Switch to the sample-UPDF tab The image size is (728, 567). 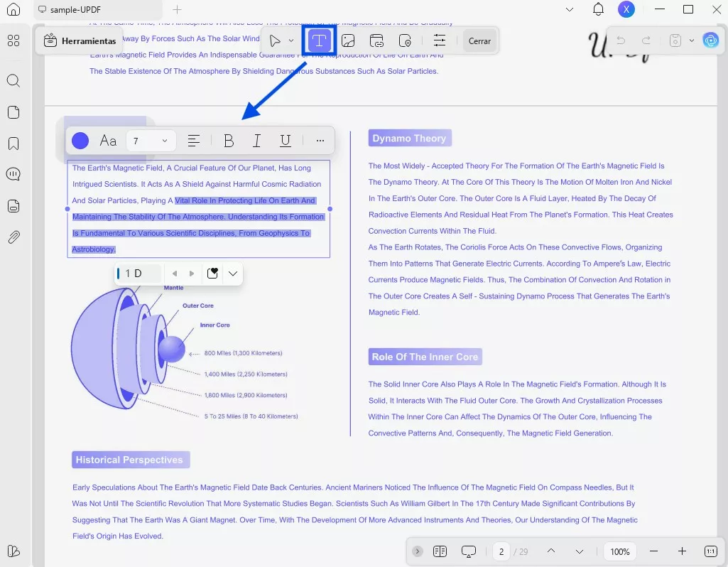click(x=97, y=9)
